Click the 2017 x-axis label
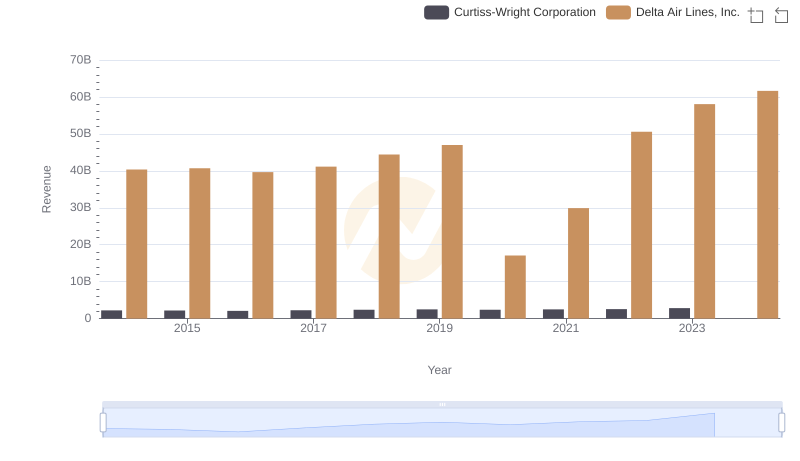The height and width of the screenshot is (461, 800). (x=313, y=328)
